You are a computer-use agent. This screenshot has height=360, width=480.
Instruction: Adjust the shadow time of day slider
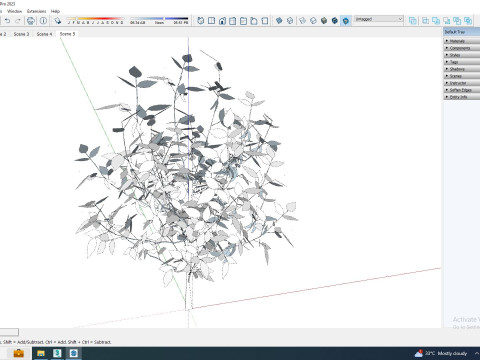(159, 19)
